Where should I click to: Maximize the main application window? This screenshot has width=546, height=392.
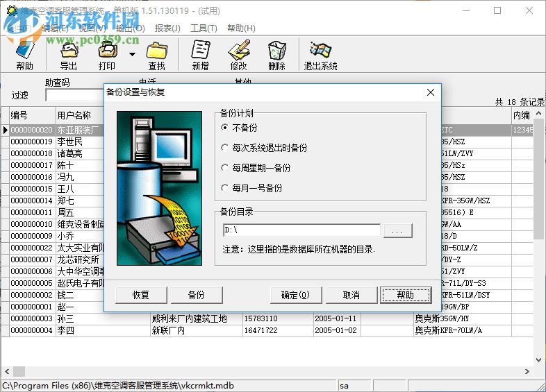[x=497, y=10]
